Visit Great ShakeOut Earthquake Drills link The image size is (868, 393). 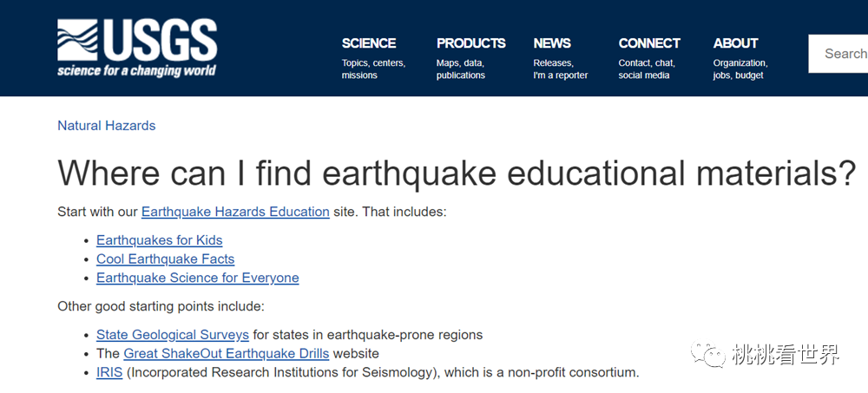227,353
